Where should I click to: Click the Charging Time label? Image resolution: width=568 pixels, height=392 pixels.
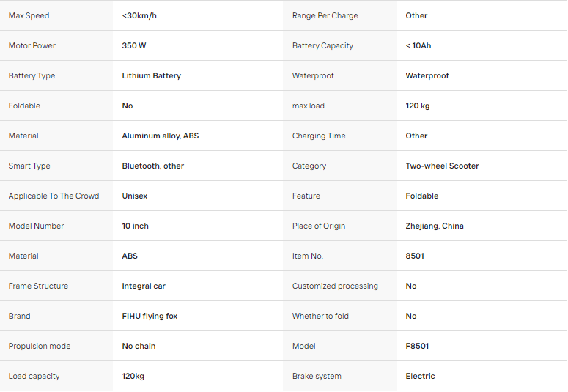pyautogui.click(x=319, y=136)
